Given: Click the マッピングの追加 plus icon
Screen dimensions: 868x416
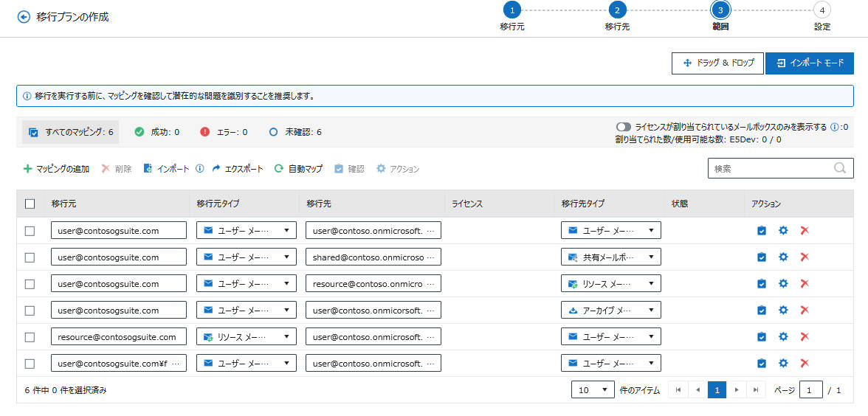Looking at the screenshot, I should [x=28, y=169].
